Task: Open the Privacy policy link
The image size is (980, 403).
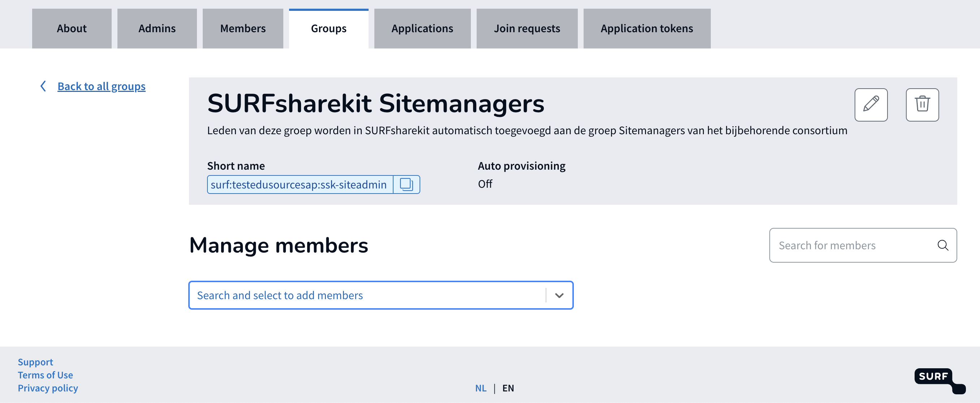Action: click(x=48, y=388)
